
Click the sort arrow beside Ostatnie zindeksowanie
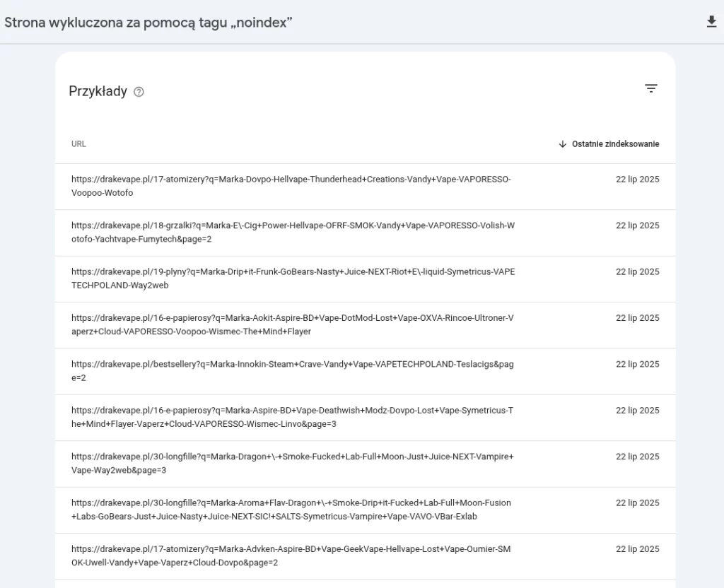[x=563, y=144]
